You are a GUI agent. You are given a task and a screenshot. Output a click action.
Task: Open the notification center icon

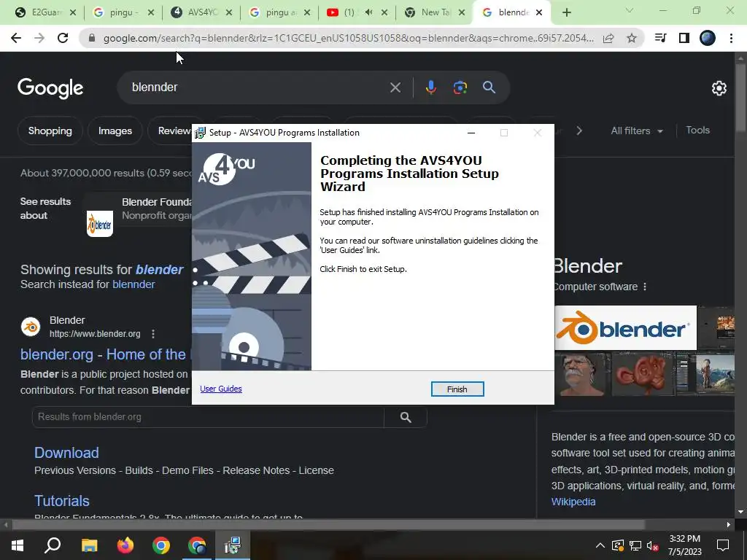click(x=723, y=545)
